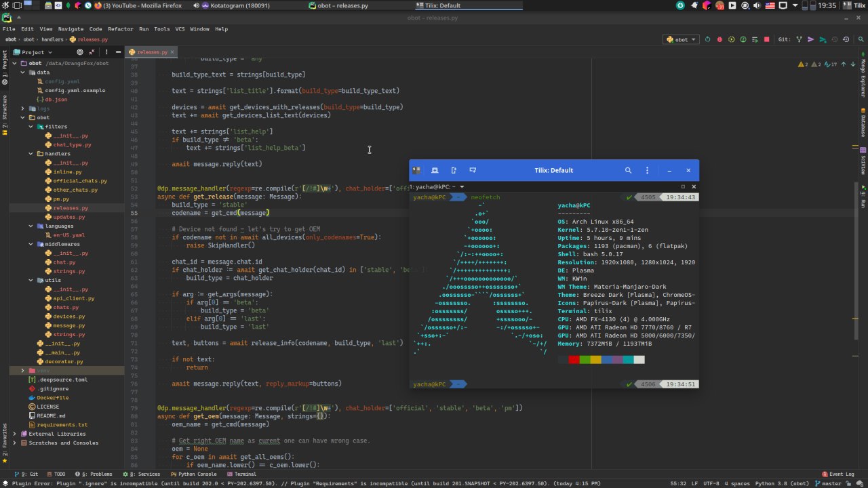This screenshot has height=488, width=868.
Task: Open updates.py in project tree
Action: pos(68,217)
